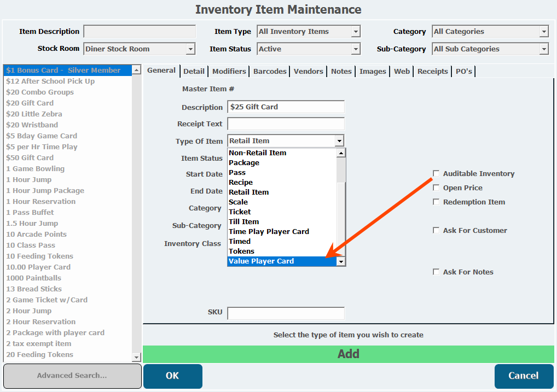Screen dimensions: 557x392
Task: Go to the Vendors tab
Action: click(309, 71)
